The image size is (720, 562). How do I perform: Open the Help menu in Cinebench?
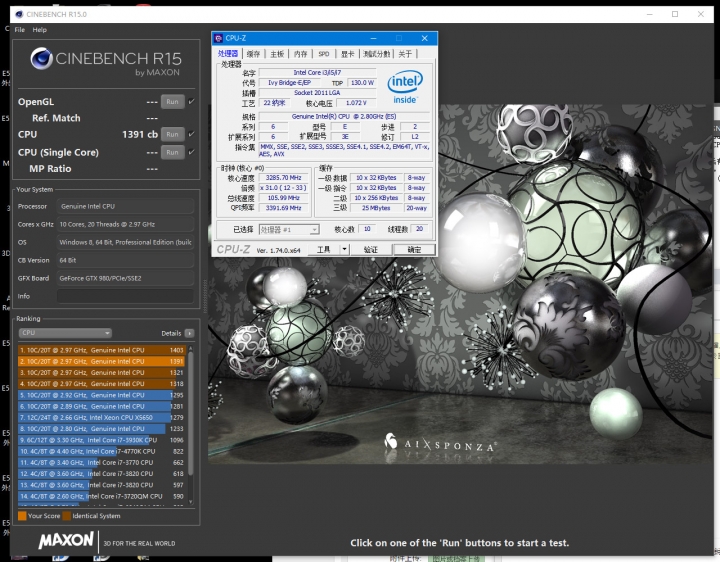[x=39, y=30]
